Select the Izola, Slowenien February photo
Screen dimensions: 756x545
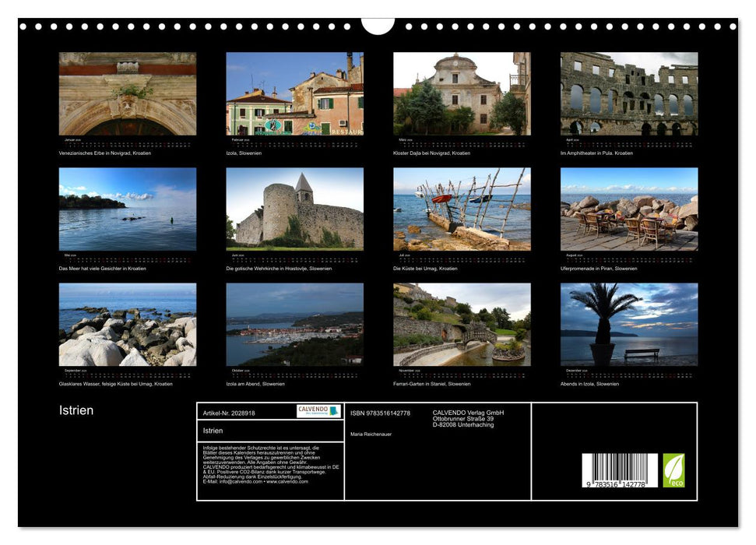coord(294,93)
